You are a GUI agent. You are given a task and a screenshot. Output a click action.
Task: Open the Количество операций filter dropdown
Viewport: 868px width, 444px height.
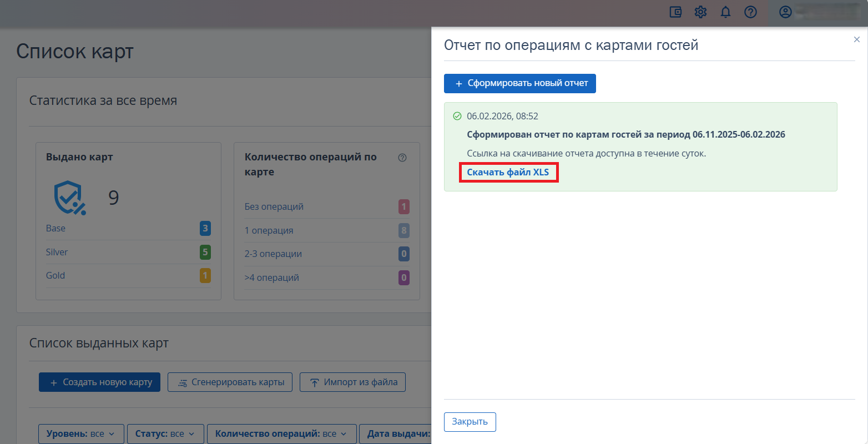pyautogui.click(x=281, y=434)
